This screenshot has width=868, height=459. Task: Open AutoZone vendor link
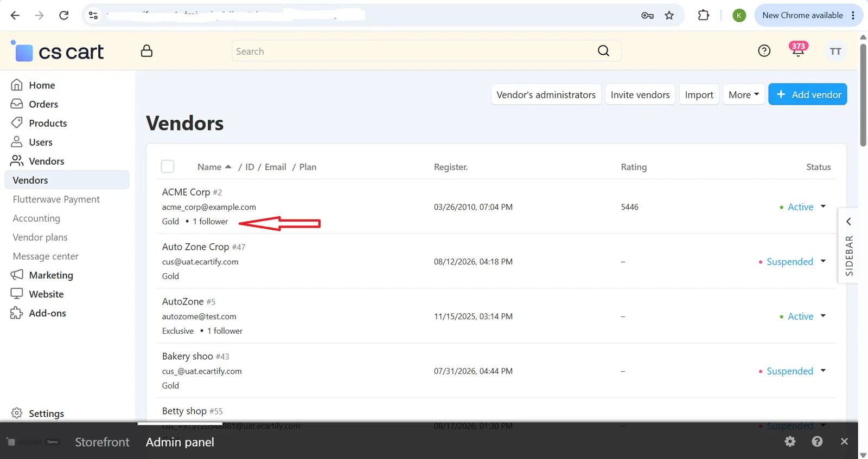point(183,301)
